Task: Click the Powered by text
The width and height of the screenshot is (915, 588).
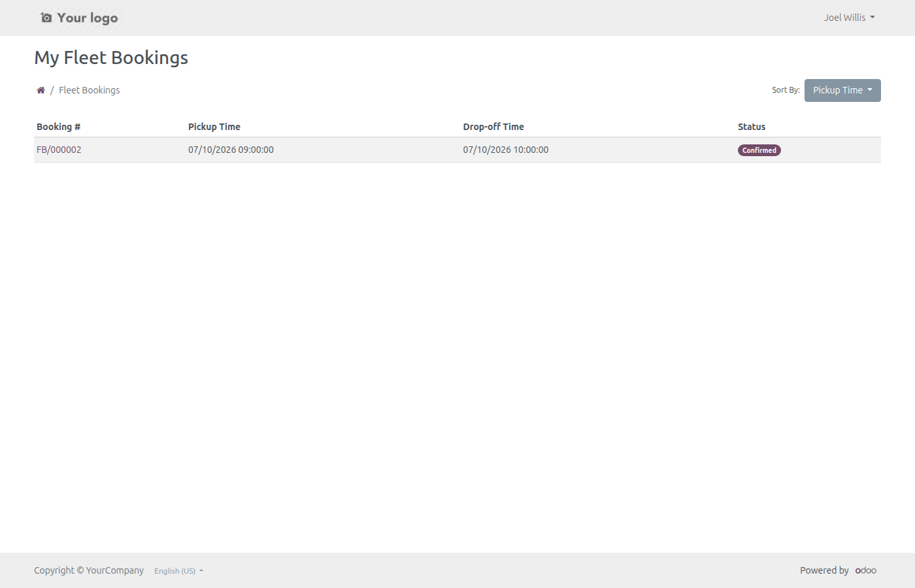Action: click(x=824, y=570)
